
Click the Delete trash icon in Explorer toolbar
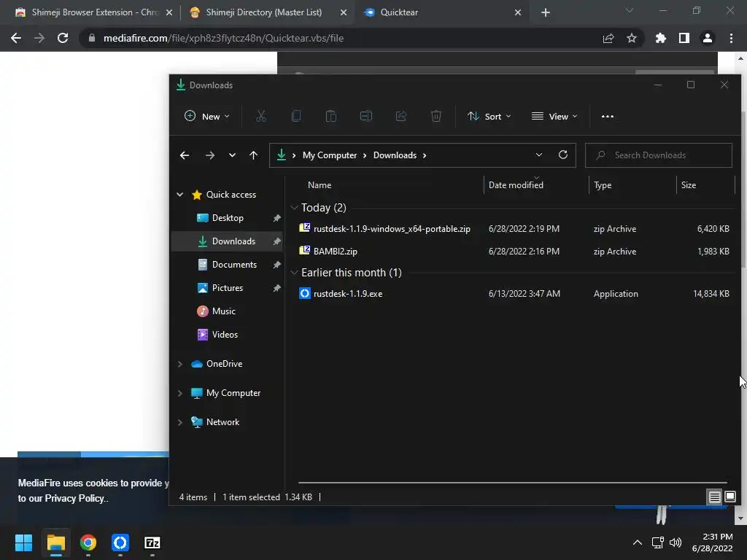click(436, 116)
